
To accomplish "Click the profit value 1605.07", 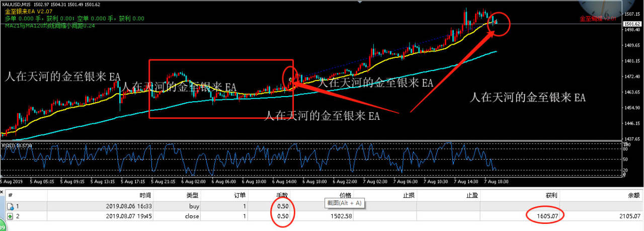I will (546, 216).
